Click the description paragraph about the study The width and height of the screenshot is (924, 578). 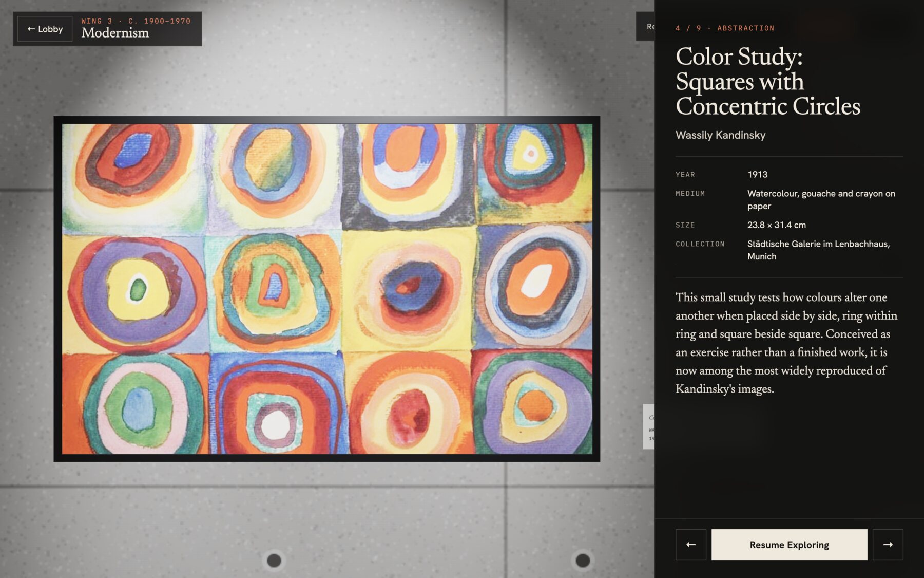click(x=786, y=343)
